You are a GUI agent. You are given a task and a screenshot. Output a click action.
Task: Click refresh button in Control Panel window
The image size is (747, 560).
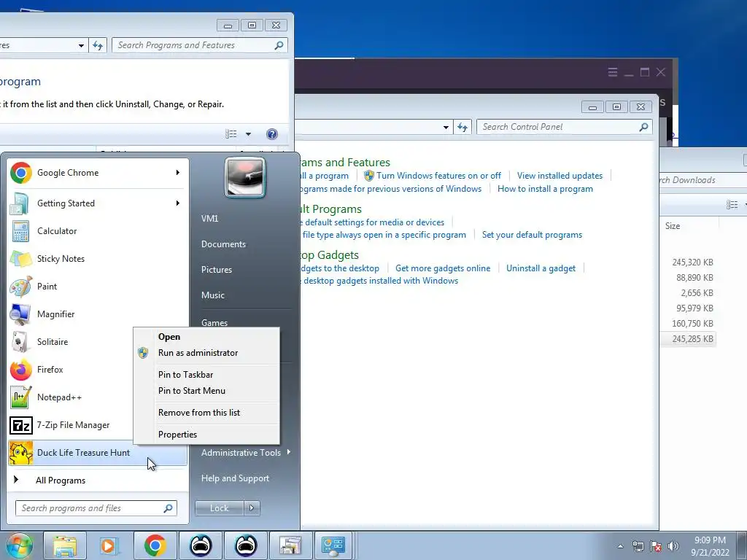pyautogui.click(x=462, y=127)
